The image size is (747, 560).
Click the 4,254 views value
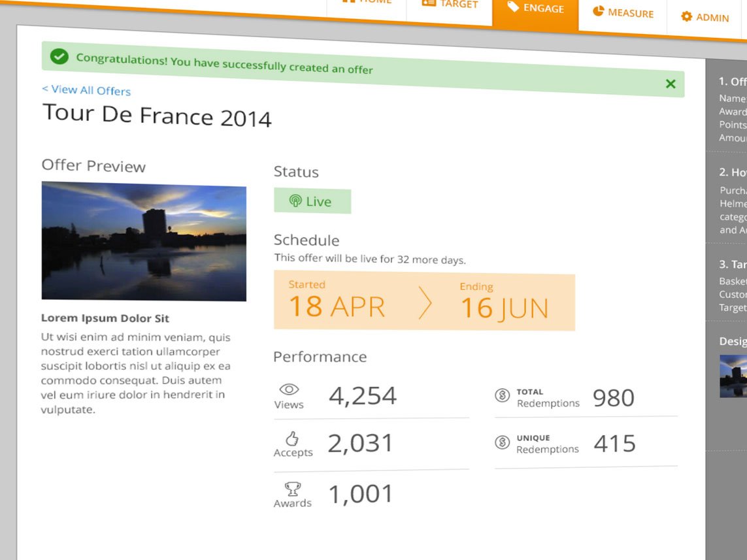(363, 396)
